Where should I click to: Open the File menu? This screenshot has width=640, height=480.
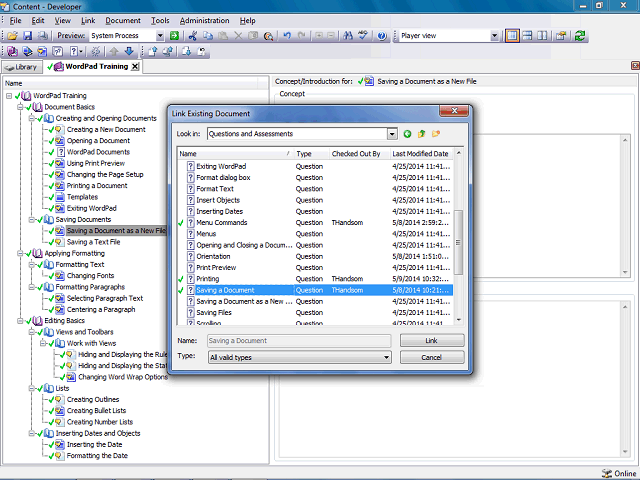point(16,20)
